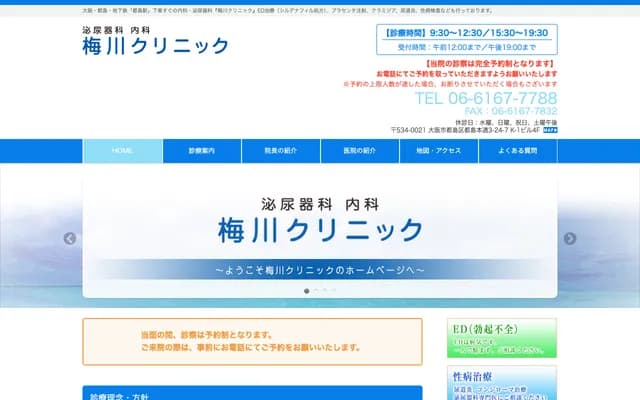Select the first carousel pagination dot
This screenshot has width=640, height=400.
click(306, 290)
